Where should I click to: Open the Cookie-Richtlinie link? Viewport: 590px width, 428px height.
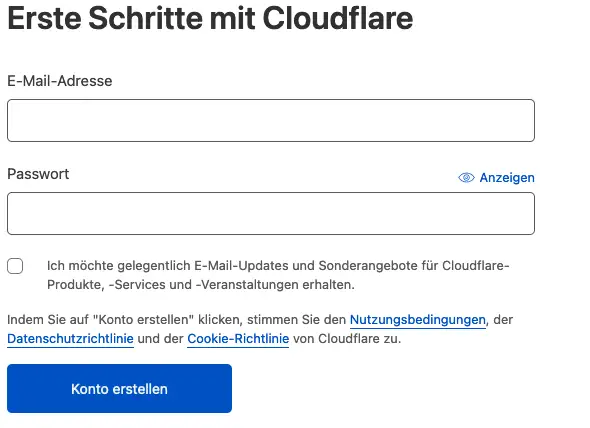238,339
